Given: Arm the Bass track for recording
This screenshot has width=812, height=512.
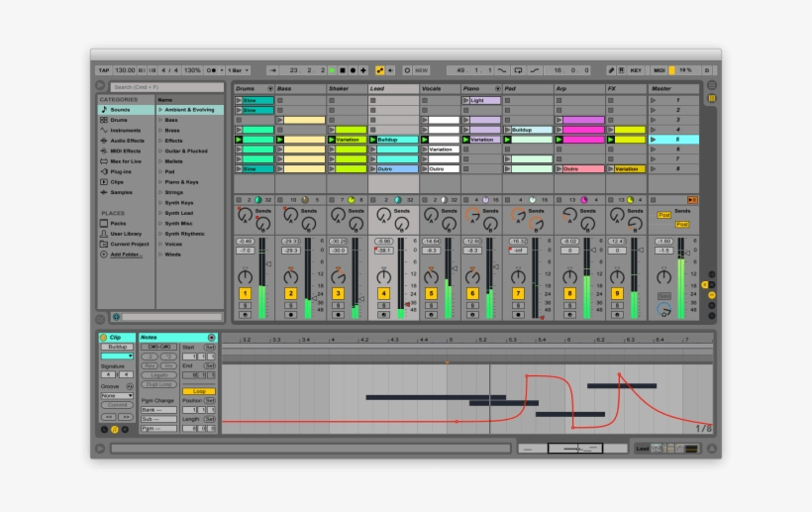Looking at the screenshot, I should (x=290, y=315).
